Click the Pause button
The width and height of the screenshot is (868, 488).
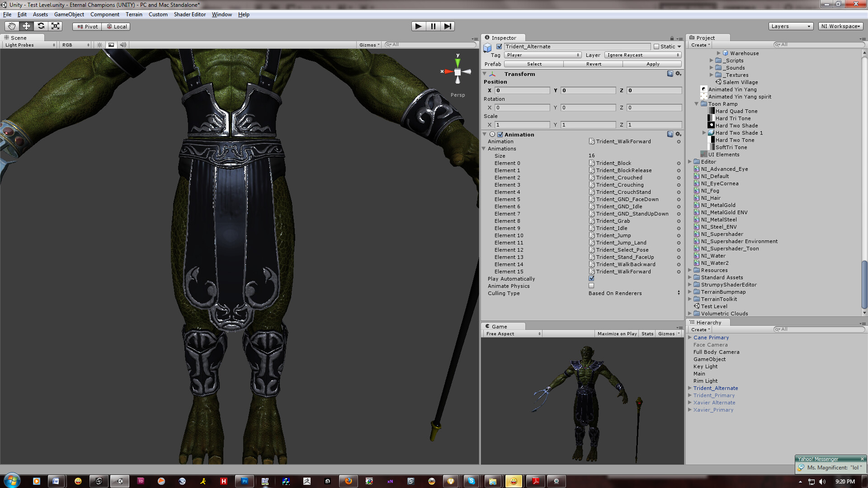(x=433, y=26)
